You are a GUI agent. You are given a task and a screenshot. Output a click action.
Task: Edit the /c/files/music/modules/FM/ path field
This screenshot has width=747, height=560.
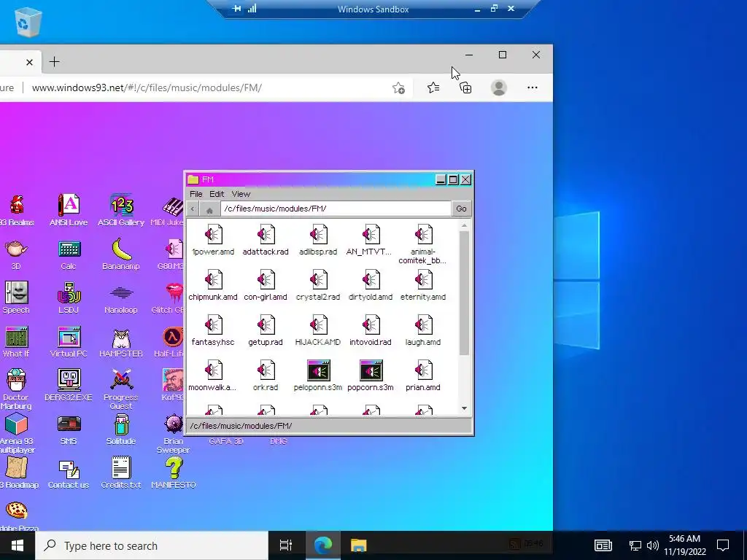click(336, 209)
